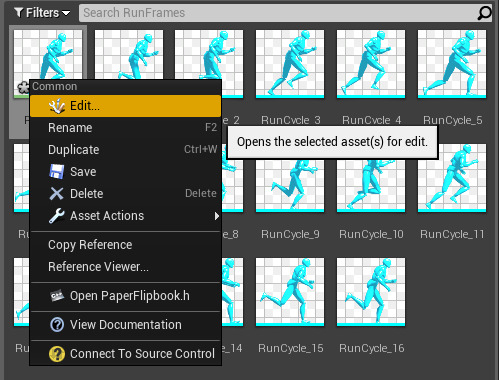The height and width of the screenshot is (380, 499).
Task: Click the RunCycle_4 asset label
Action: tap(372, 120)
